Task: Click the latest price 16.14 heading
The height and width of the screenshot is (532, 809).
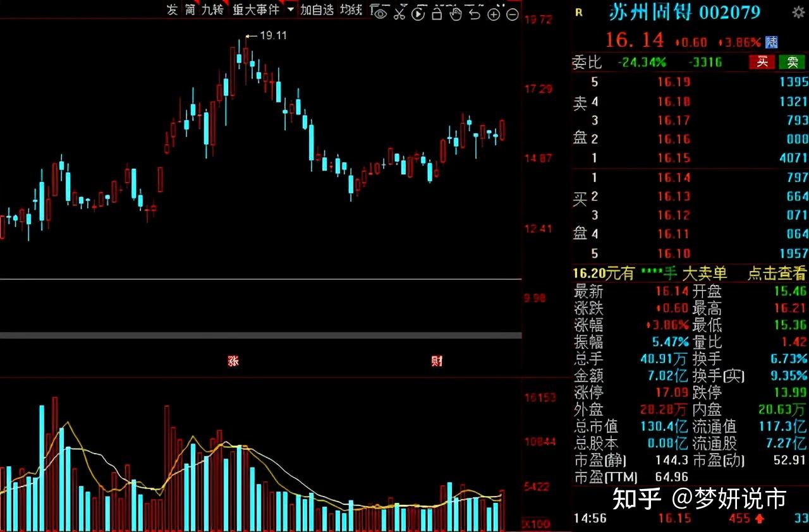Action: click(x=635, y=40)
